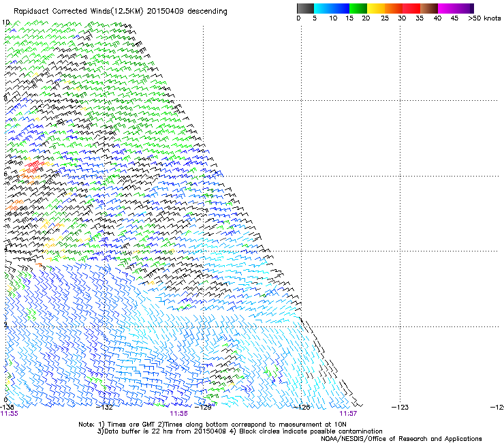Click the red 30–35 knots legend swatch

[x=411, y=8]
